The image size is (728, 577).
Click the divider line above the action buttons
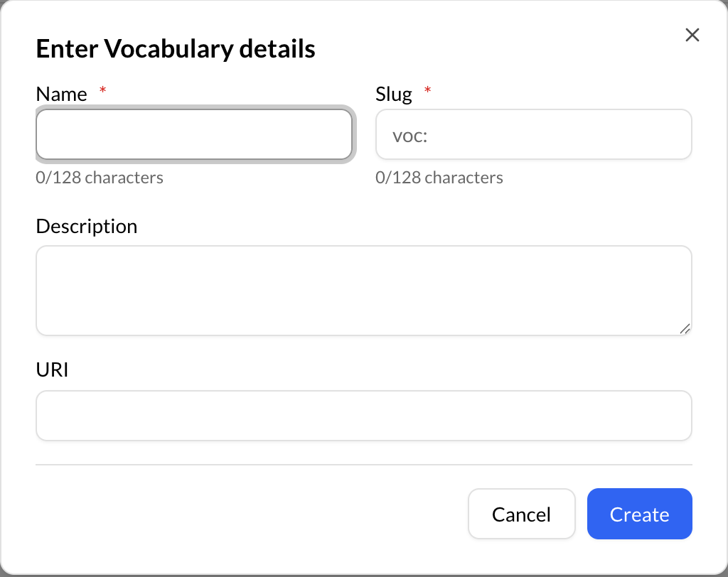(x=364, y=465)
